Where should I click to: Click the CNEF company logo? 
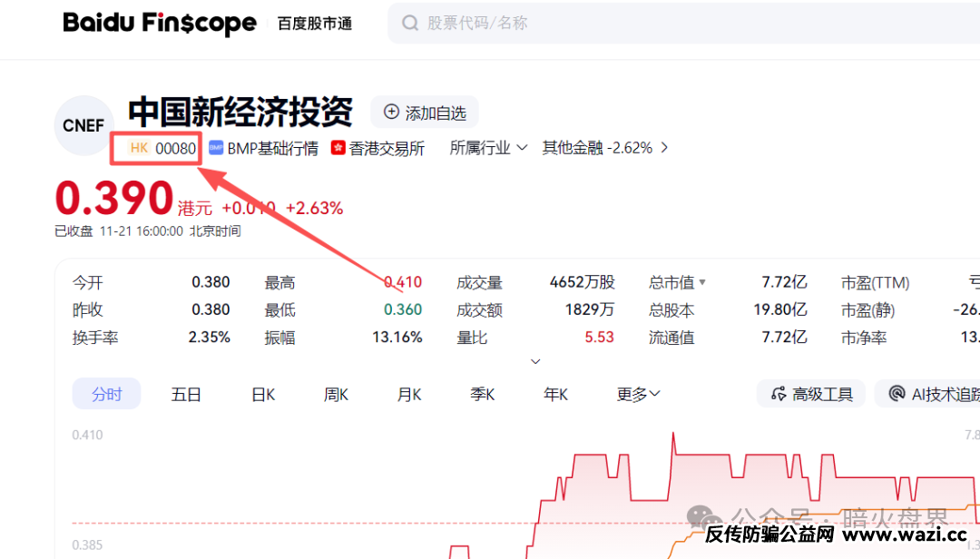tap(83, 126)
